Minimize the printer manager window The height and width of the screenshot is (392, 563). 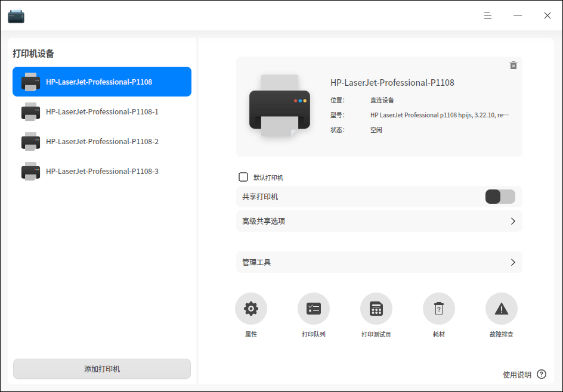518,15
